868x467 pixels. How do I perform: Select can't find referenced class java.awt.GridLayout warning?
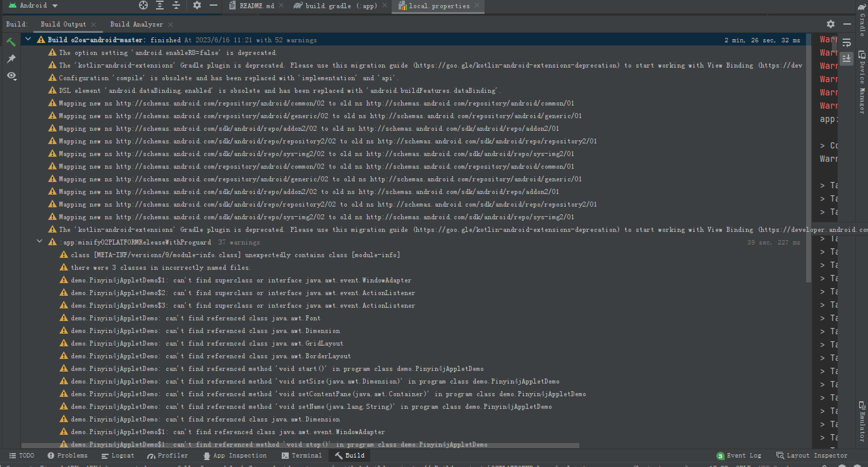(202, 344)
